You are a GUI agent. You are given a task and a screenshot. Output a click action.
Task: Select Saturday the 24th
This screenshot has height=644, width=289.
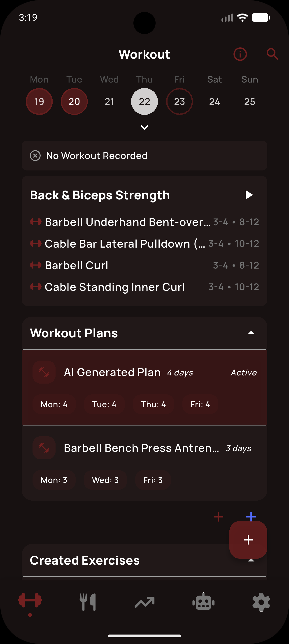[x=214, y=101]
